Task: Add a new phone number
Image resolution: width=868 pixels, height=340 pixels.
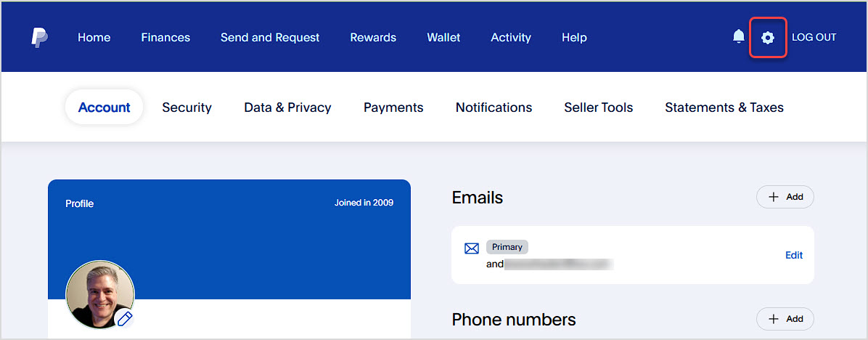Action: tap(785, 318)
